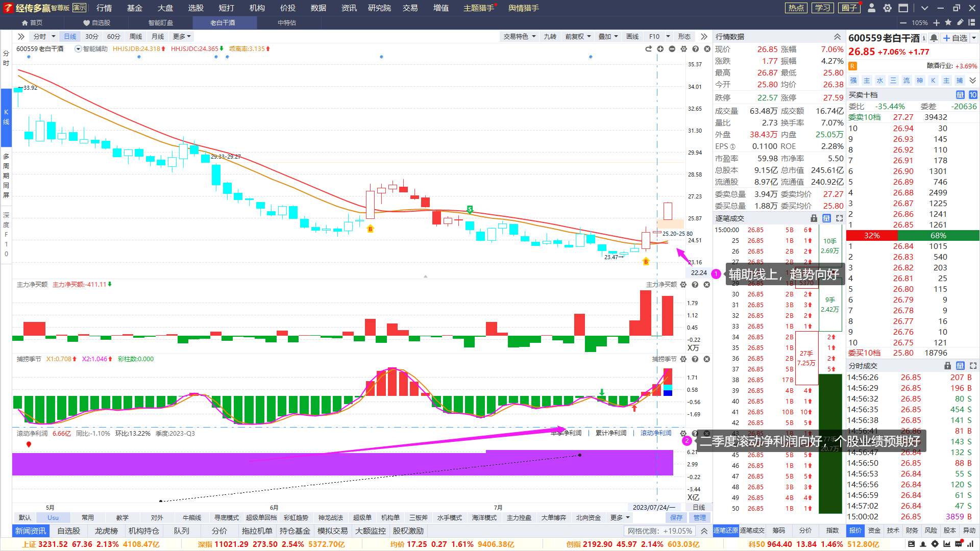This screenshot has height=551, width=980.
Task: Switch to 智能盯盘 tab
Action: pyautogui.click(x=161, y=22)
